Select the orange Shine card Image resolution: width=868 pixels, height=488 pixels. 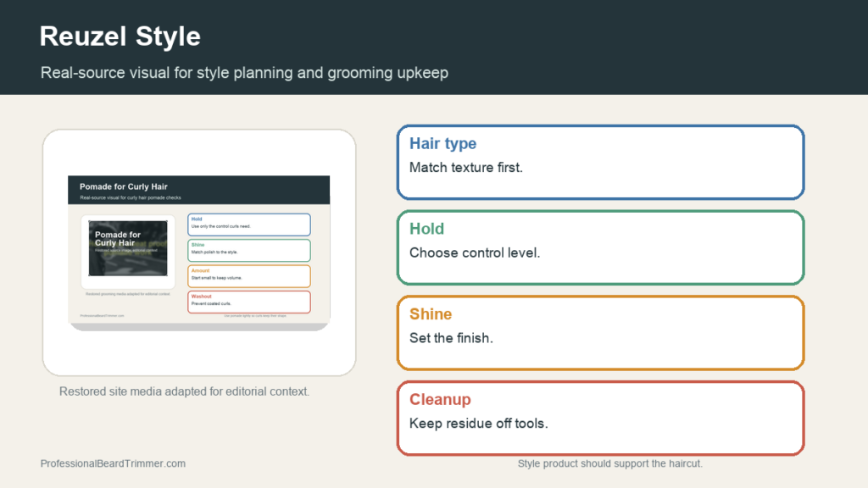601,332
